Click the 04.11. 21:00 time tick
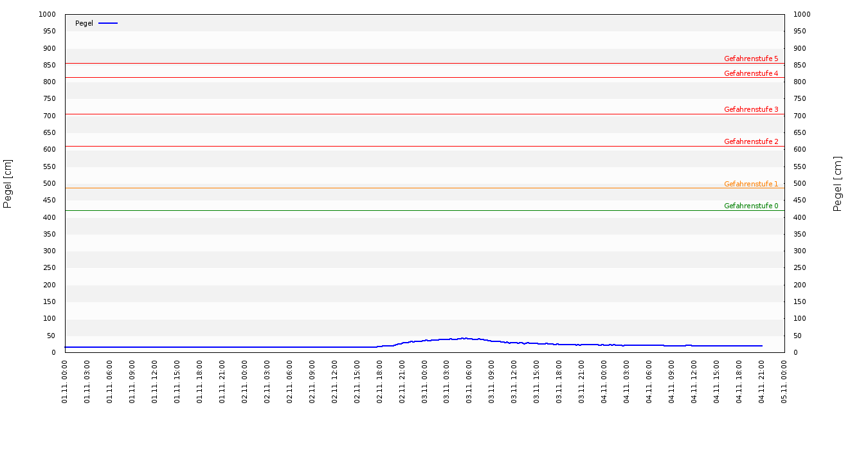Image resolution: width=868 pixels, height=450 pixels. [x=762, y=381]
